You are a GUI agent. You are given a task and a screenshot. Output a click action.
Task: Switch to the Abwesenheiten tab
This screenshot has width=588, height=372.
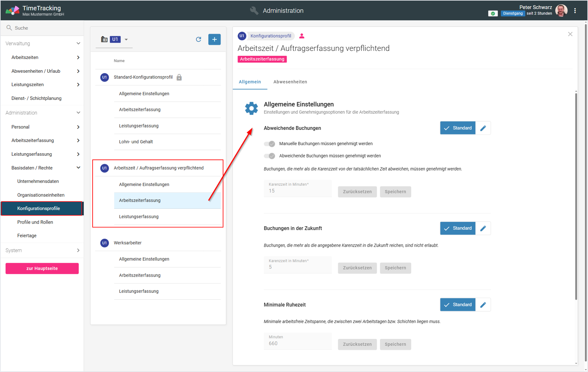(x=290, y=82)
